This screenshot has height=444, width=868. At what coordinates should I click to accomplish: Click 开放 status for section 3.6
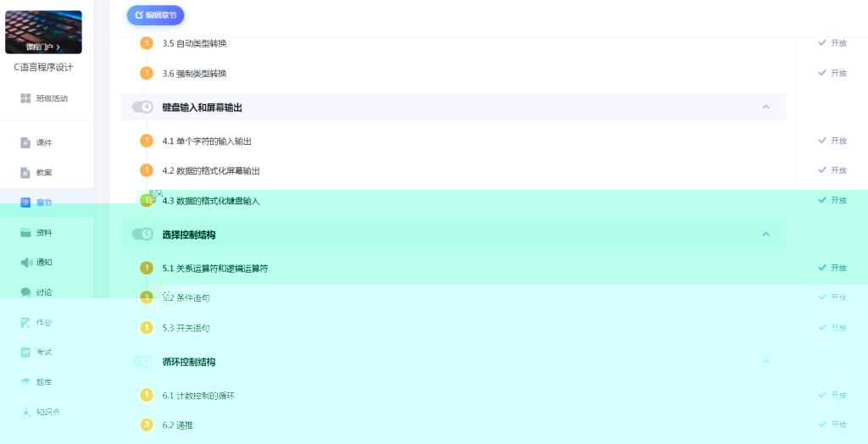click(832, 73)
